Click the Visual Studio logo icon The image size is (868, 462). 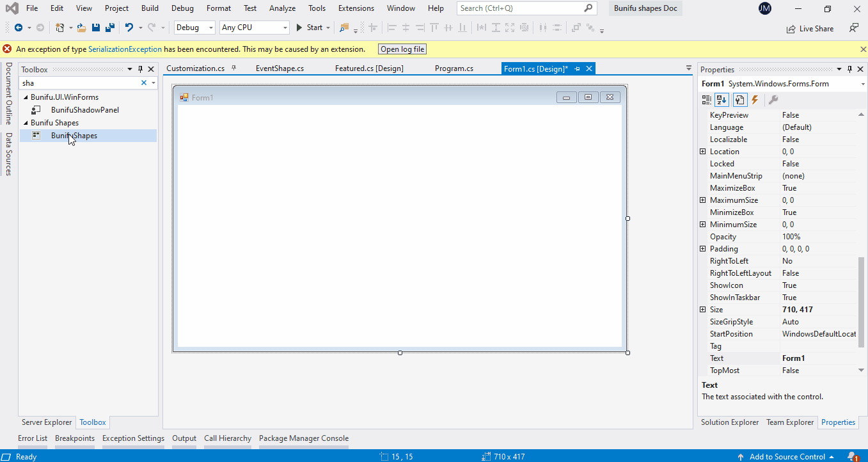point(11,8)
